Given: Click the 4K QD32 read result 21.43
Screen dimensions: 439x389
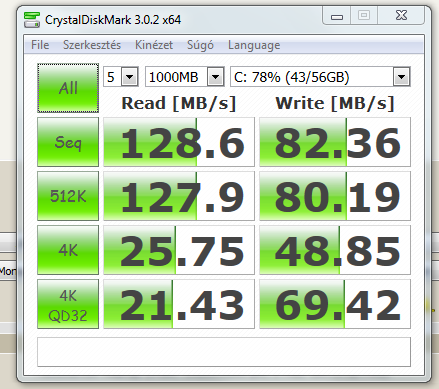Looking at the screenshot, I should pyautogui.click(x=179, y=304).
